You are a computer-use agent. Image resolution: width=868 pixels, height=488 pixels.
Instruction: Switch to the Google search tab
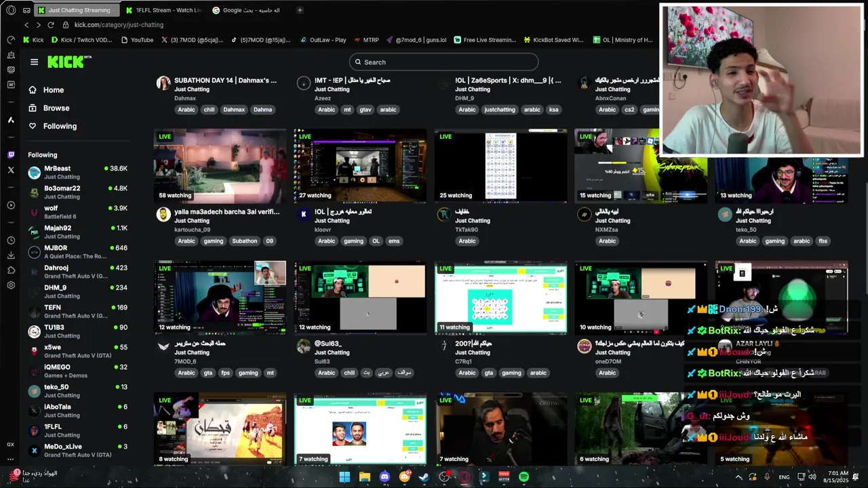pyautogui.click(x=248, y=10)
